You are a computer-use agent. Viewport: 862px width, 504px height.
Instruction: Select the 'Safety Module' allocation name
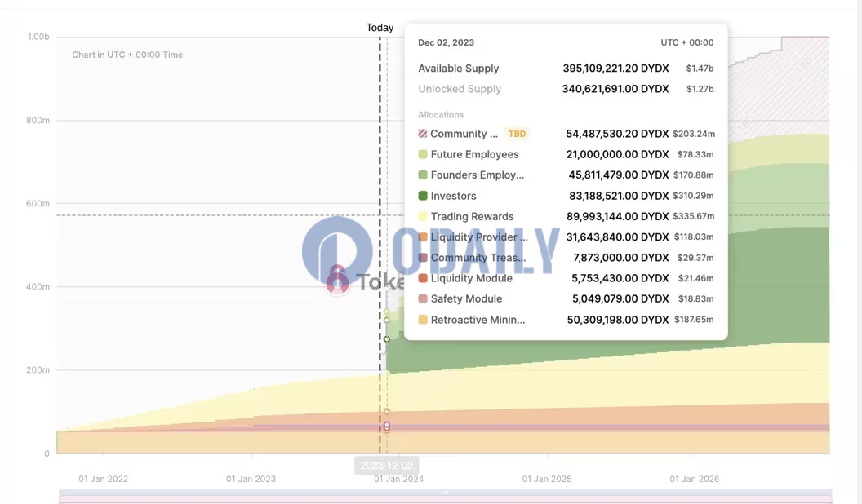pyautogui.click(x=466, y=298)
